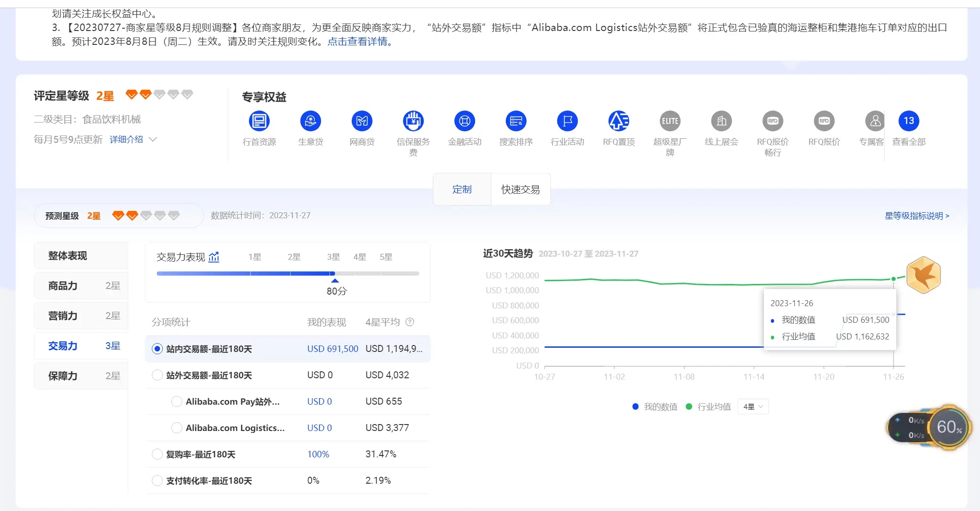Image resolution: width=980 pixels, height=511 pixels.
Task: Open the 星等级指标说明 link
Action: (917, 215)
